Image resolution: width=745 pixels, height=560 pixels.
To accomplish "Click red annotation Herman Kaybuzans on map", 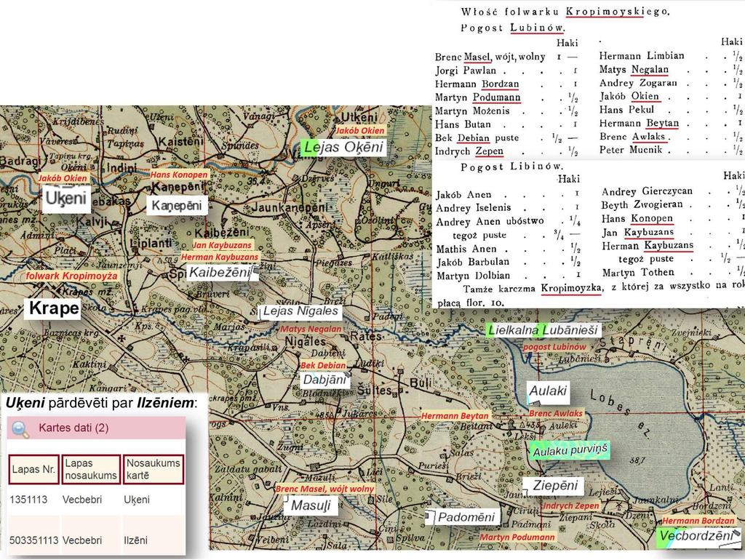I will [x=220, y=257].
